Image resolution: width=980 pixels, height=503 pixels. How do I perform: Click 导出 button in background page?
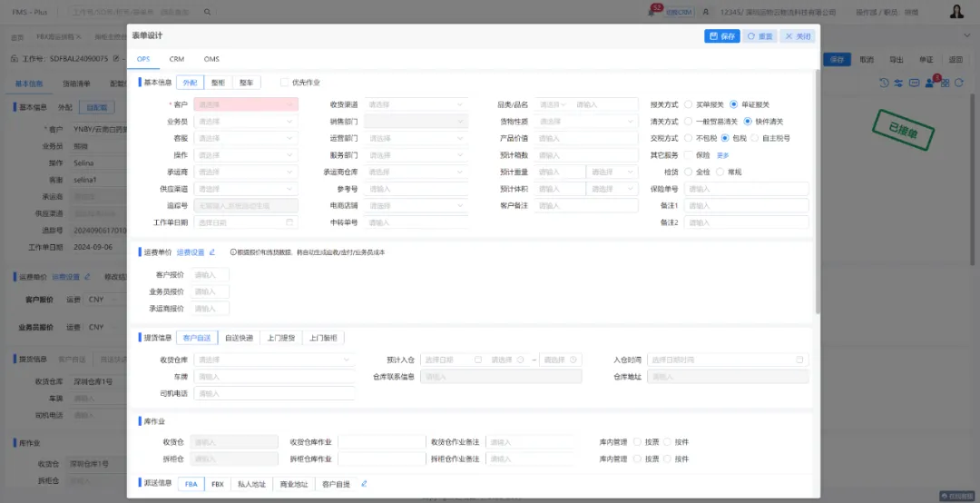[x=897, y=59]
